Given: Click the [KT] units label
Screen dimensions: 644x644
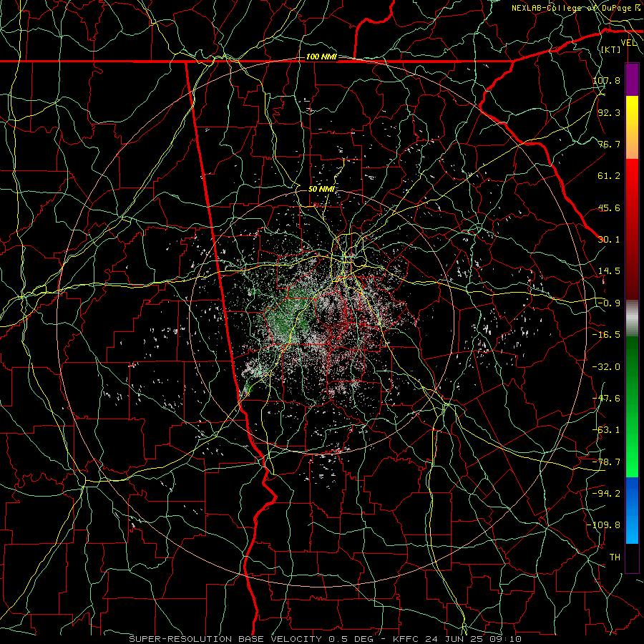Looking at the screenshot, I should click(x=610, y=49).
